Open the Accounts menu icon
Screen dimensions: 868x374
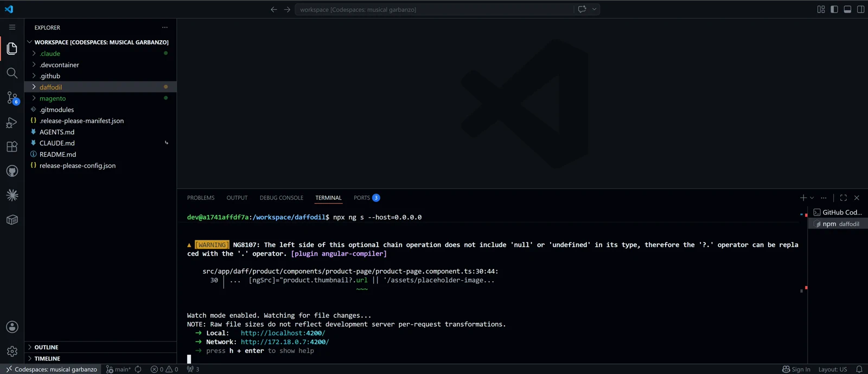pos(12,327)
